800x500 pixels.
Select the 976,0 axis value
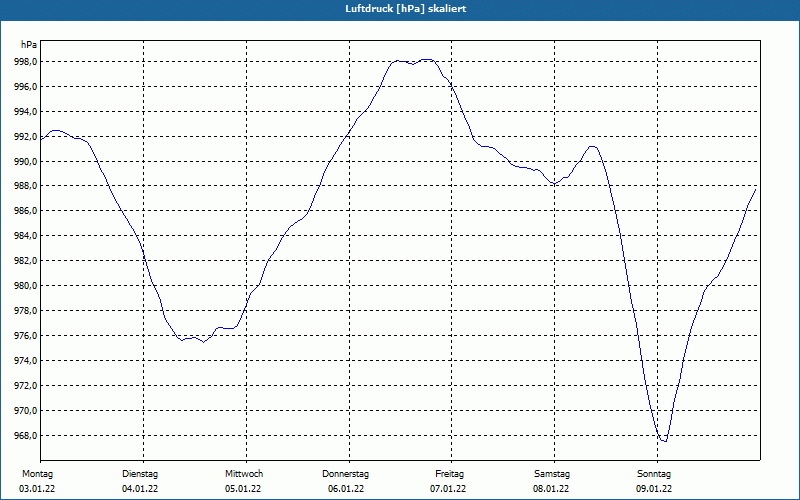coord(26,336)
